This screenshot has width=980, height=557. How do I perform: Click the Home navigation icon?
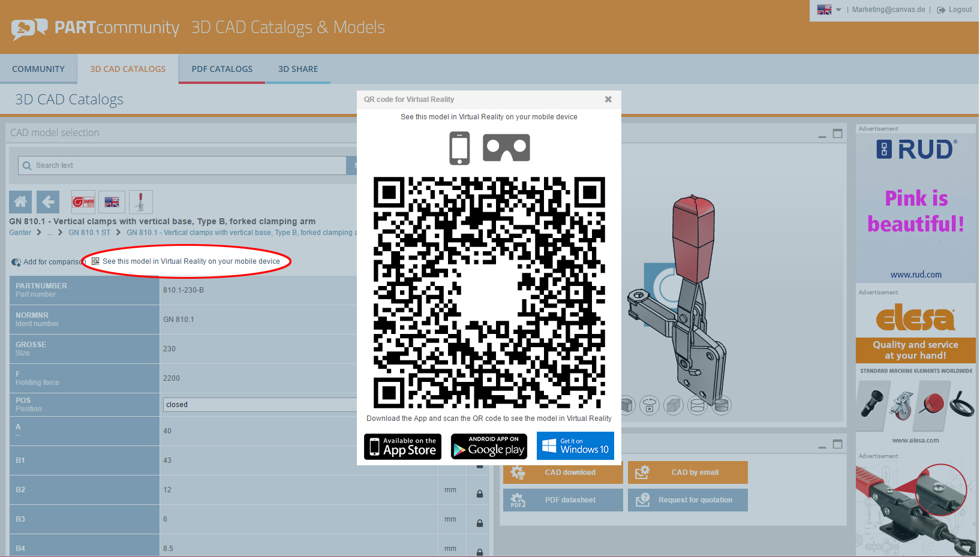20,202
